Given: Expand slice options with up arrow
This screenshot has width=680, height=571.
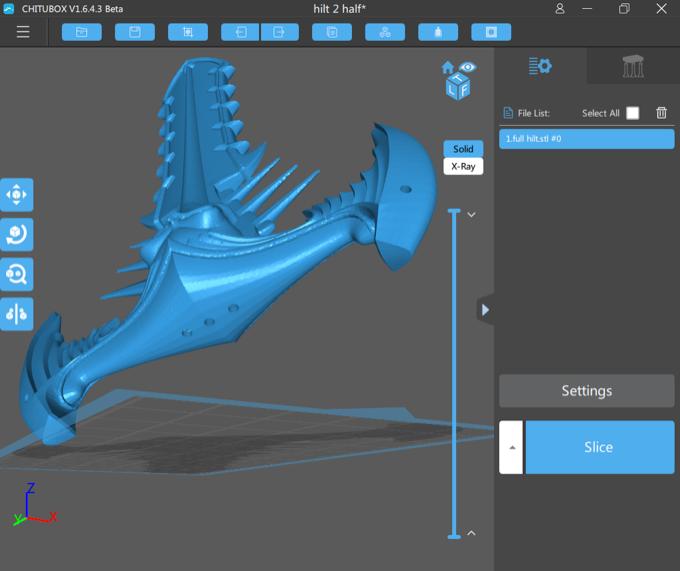Looking at the screenshot, I should (x=512, y=447).
